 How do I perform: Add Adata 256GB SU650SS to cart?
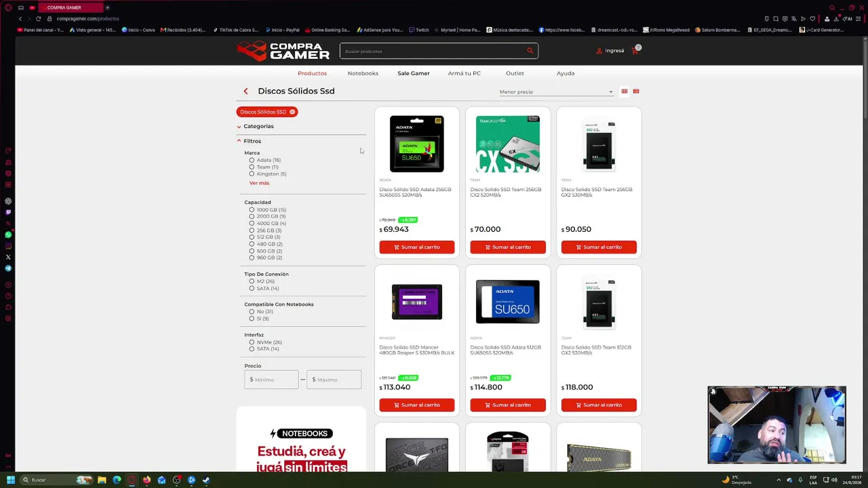417,247
